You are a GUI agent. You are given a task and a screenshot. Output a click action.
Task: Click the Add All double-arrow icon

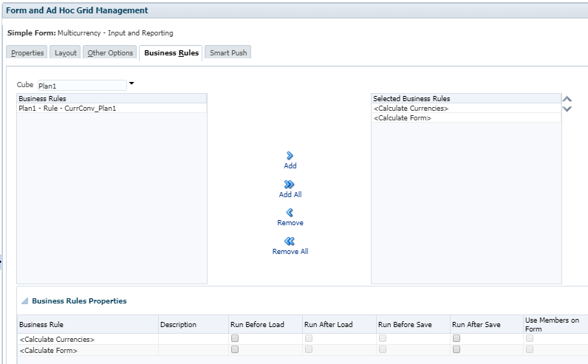point(290,185)
